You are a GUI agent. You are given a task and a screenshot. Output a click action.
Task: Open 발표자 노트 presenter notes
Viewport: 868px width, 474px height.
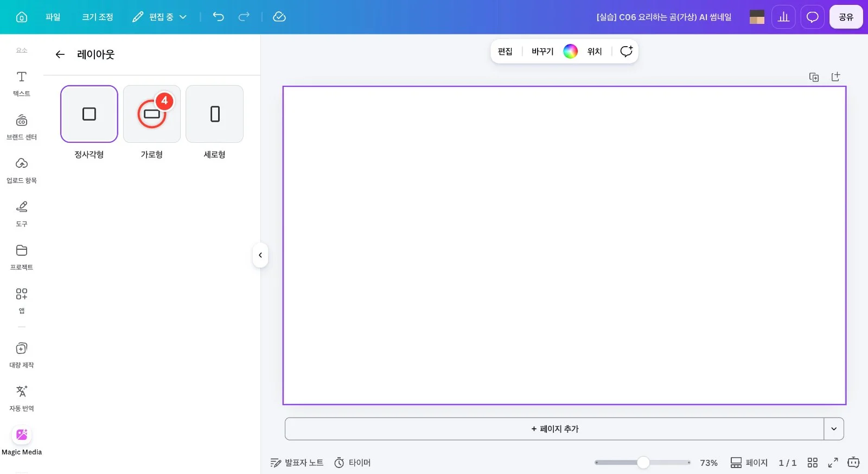[x=297, y=463]
